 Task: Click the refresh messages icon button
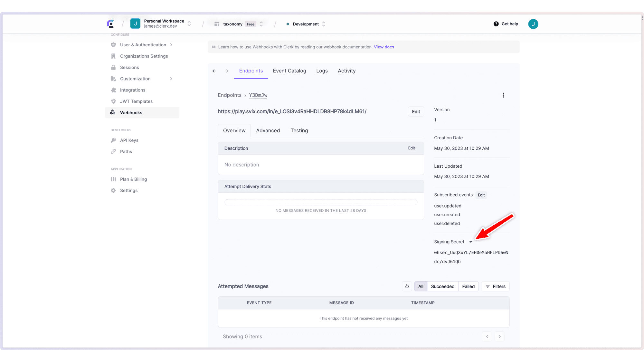(407, 286)
